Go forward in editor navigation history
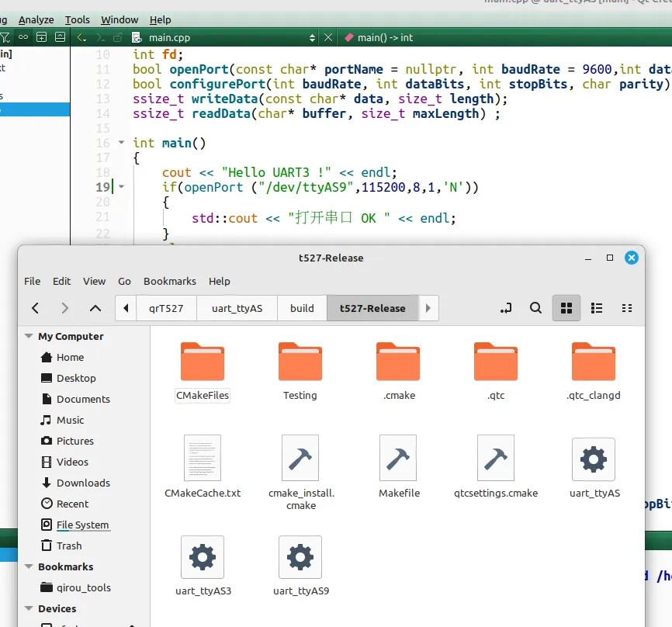 click(100, 38)
